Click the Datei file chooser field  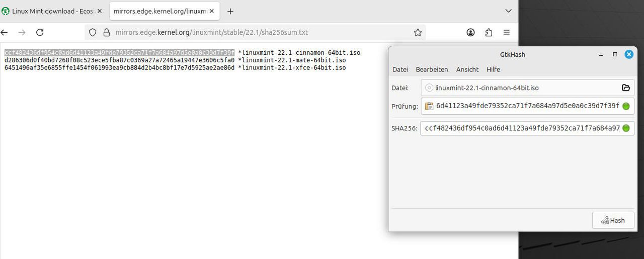(527, 88)
